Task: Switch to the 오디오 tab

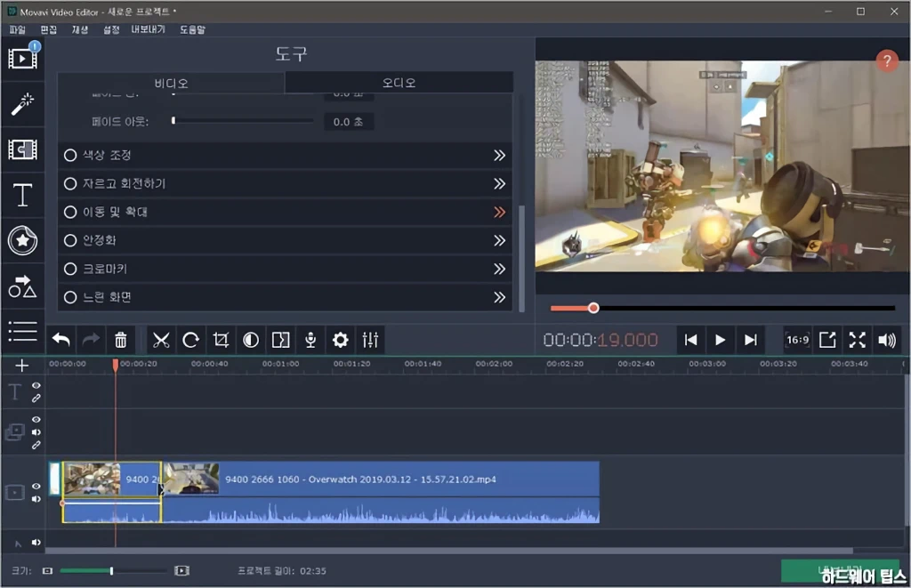Action: pyautogui.click(x=399, y=83)
